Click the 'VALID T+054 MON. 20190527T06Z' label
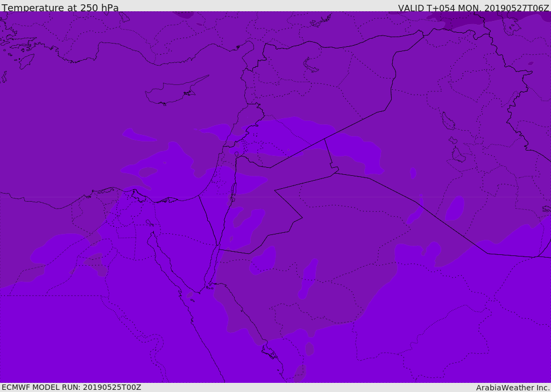Image resolution: width=551 pixels, height=392 pixels. pyautogui.click(x=474, y=8)
